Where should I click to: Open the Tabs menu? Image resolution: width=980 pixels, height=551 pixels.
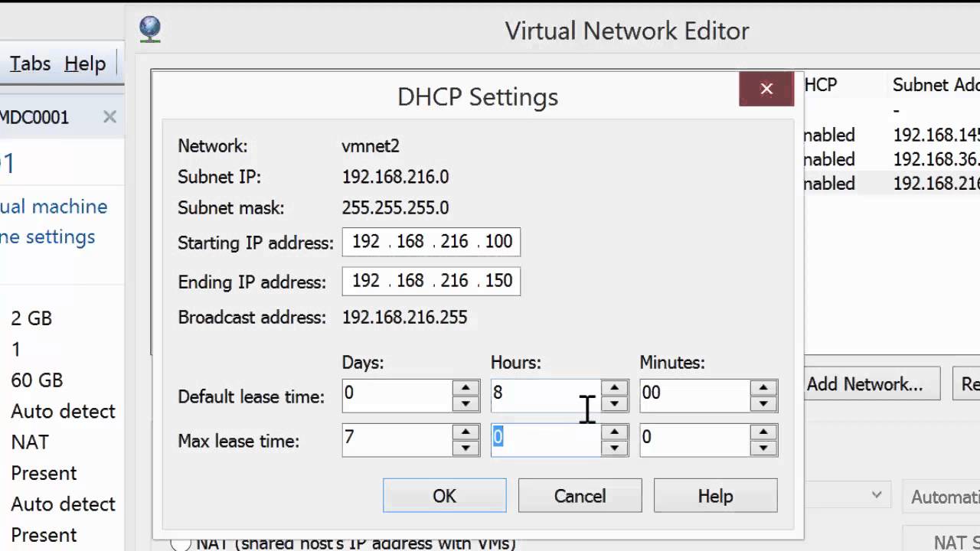coord(30,64)
